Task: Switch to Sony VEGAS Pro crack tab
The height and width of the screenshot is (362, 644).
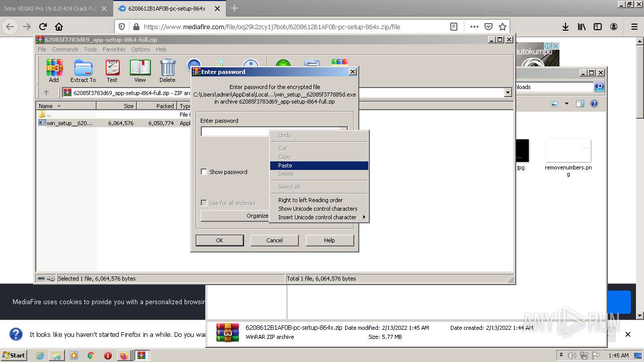Action: [50, 9]
